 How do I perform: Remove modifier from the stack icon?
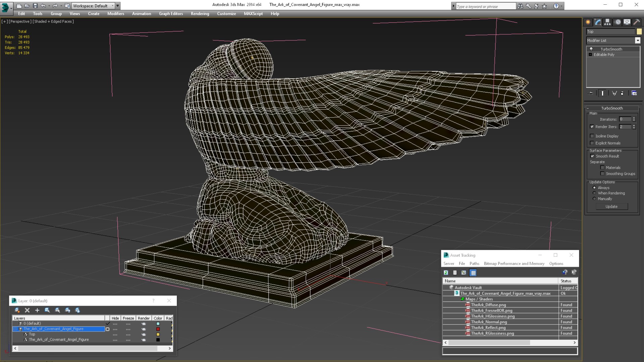click(x=623, y=93)
